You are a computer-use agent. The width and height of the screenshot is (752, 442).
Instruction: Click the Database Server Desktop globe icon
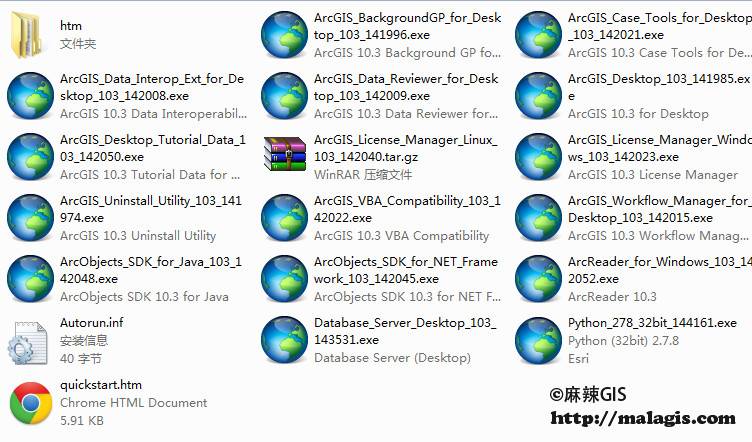284,340
